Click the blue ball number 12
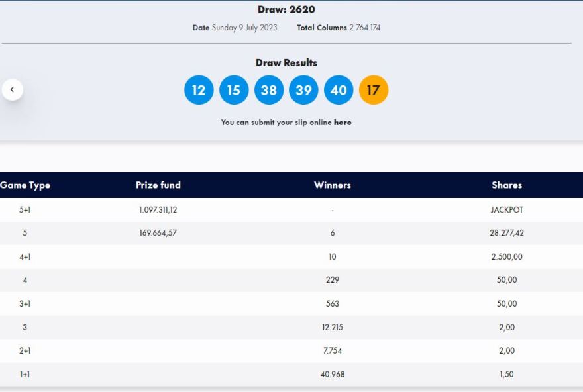This screenshot has height=392, width=583. pos(199,90)
